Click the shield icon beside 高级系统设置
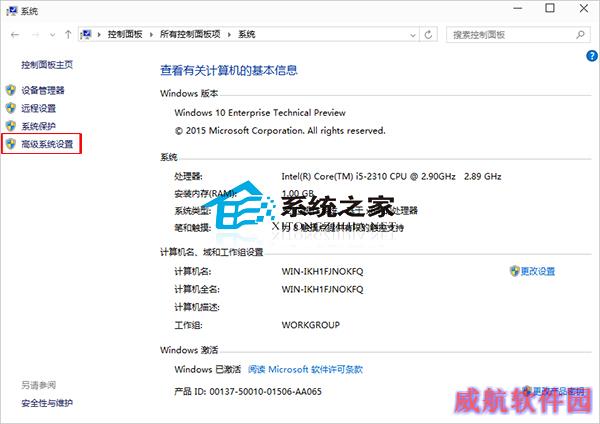Screen dimensions: 600x424 (11, 144)
